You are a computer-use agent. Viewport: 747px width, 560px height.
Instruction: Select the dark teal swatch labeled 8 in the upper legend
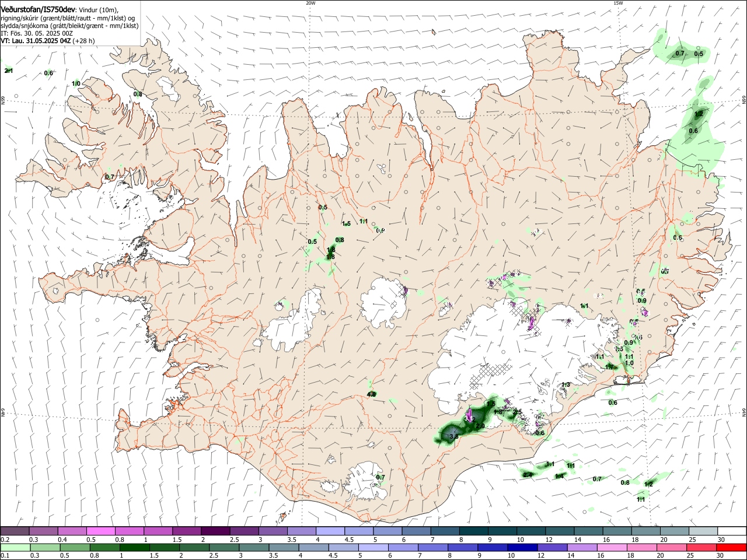coord(474,531)
